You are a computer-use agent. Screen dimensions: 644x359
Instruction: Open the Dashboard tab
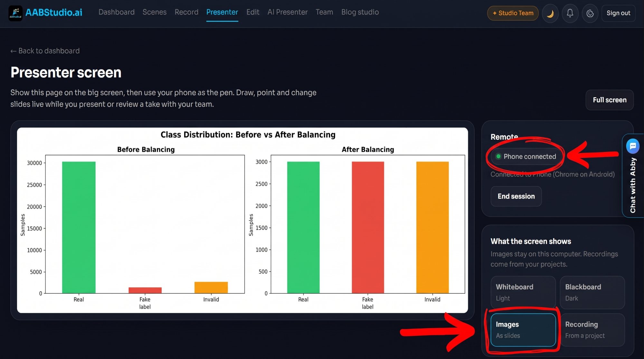[x=117, y=12]
